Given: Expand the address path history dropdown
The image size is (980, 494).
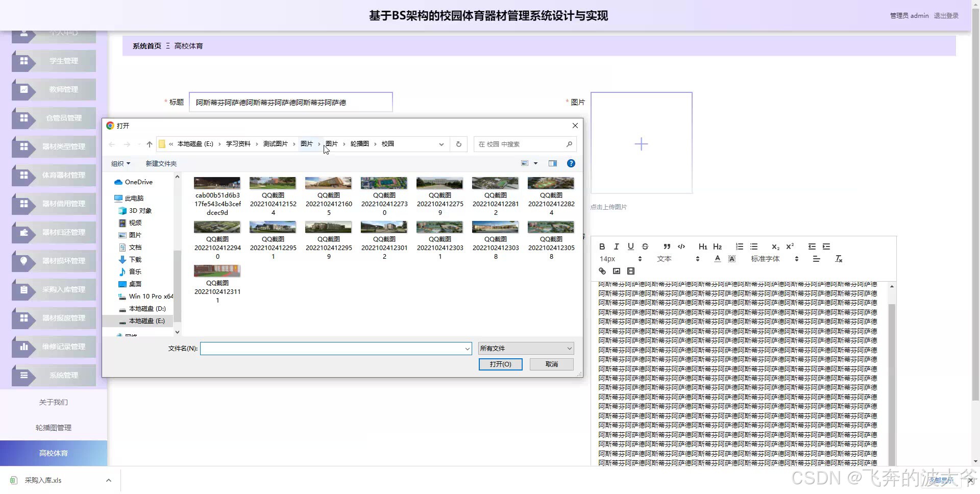Looking at the screenshot, I should pyautogui.click(x=441, y=144).
